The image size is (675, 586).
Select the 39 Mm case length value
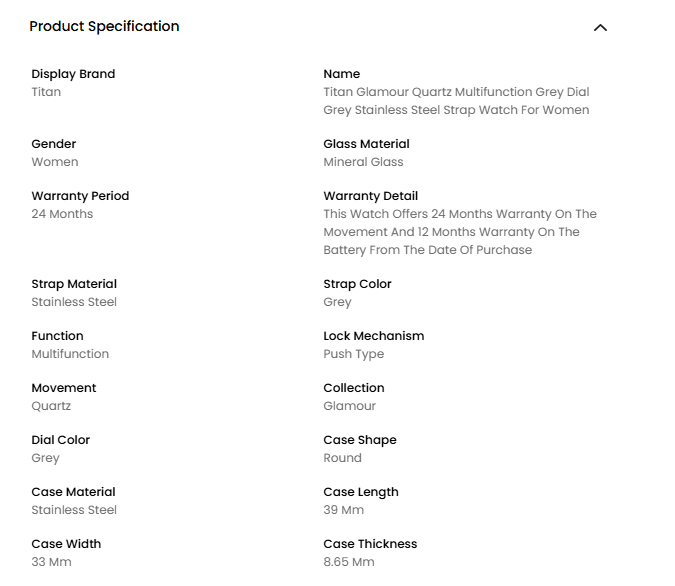343,510
